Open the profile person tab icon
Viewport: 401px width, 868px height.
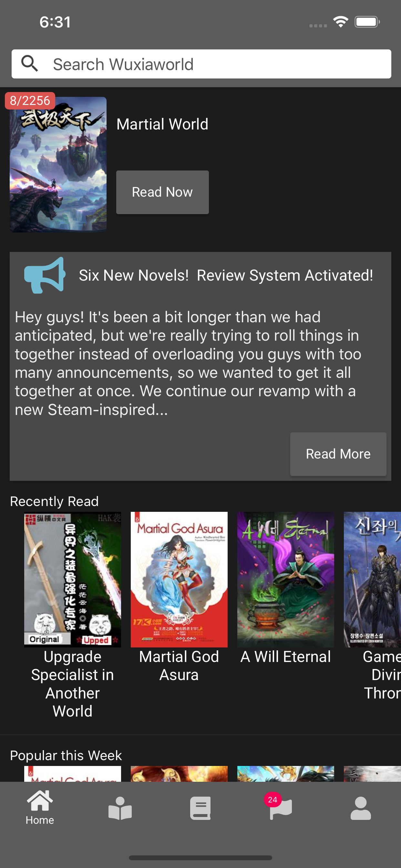361,808
